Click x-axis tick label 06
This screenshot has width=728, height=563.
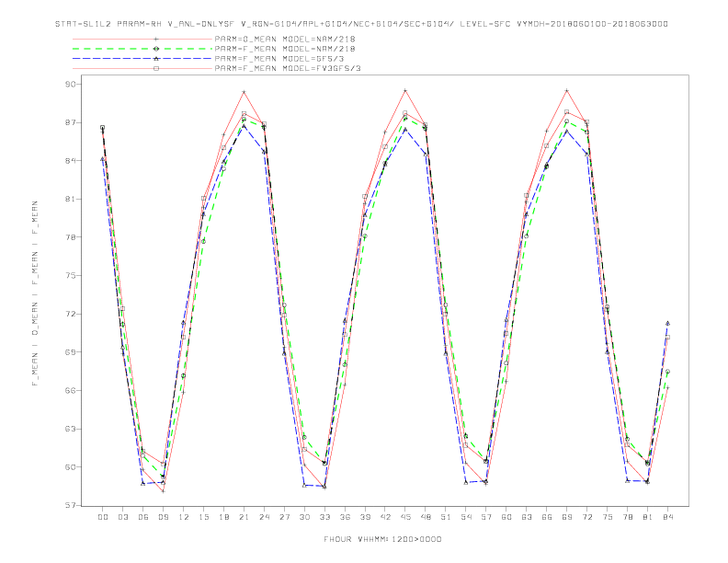143,517
